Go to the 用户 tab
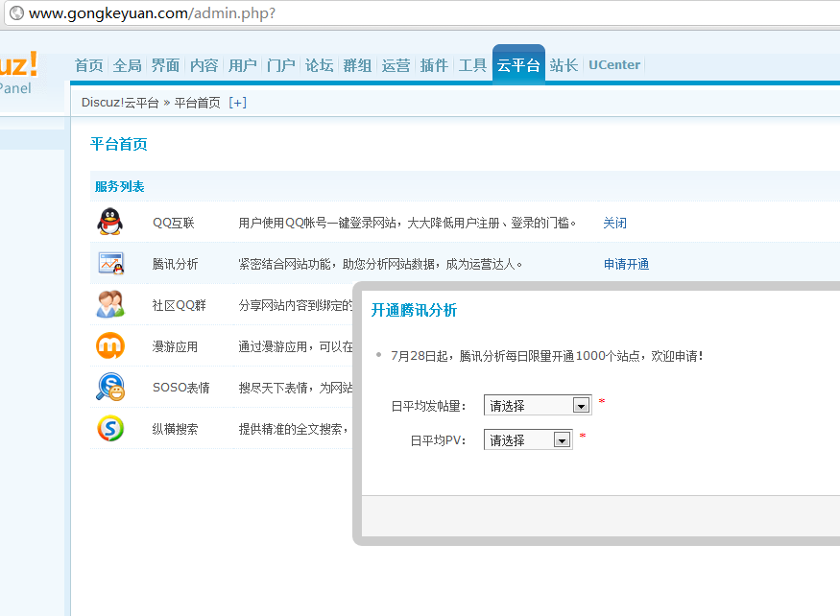This screenshot has width=840, height=616. click(x=243, y=65)
